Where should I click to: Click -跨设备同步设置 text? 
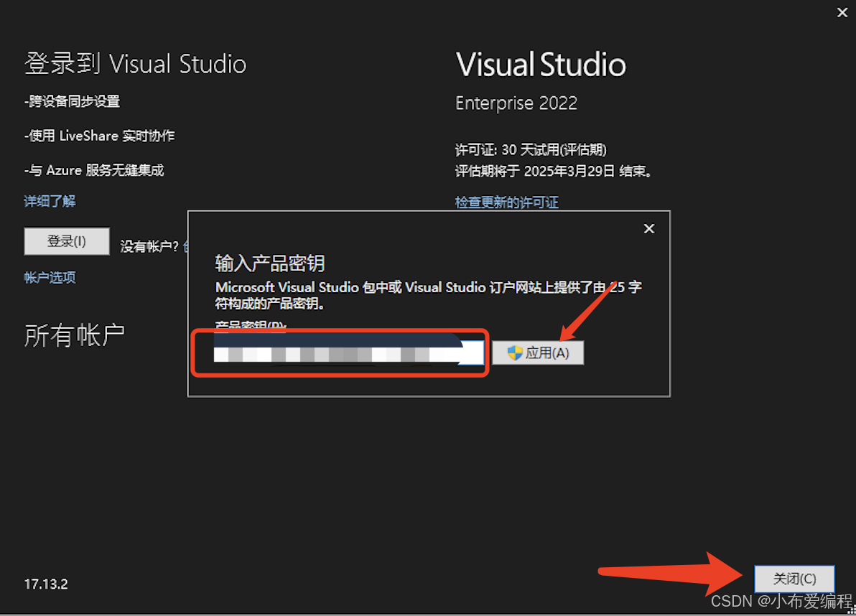(x=72, y=101)
